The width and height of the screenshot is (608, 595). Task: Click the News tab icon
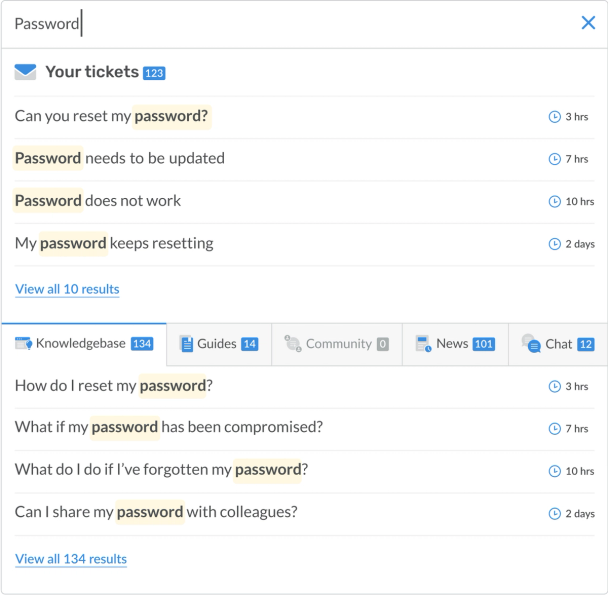[423, 344]
